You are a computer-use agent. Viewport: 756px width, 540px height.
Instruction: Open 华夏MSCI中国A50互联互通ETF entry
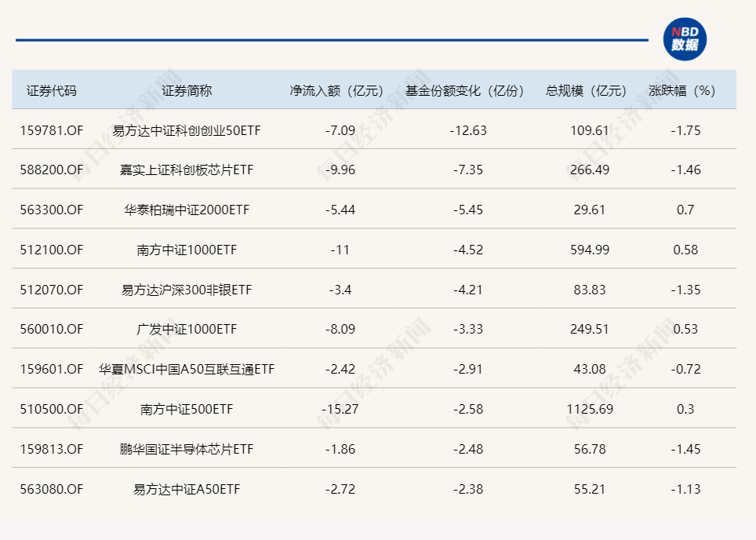click(x=187, y=369)
